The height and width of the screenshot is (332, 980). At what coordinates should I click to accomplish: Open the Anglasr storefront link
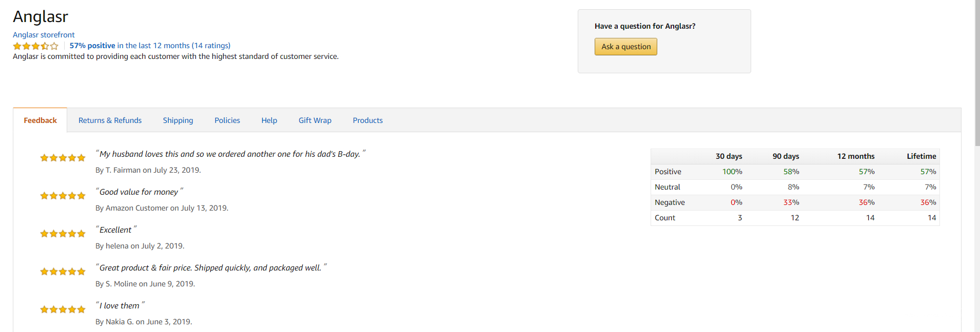click(44, 35)
